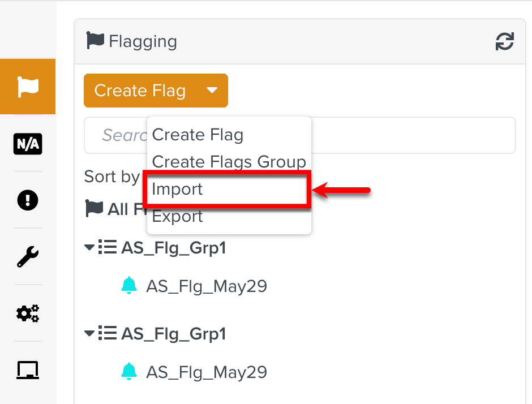The width and height of the screenshot is (532, 404).
Task: Click the monitor sidebar icon
Action: [x=28, y=369]
